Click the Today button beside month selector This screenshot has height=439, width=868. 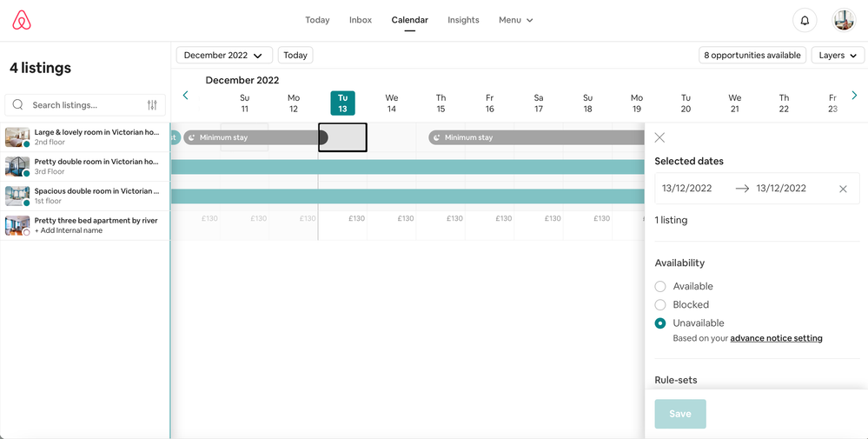(x=295, y=56)
